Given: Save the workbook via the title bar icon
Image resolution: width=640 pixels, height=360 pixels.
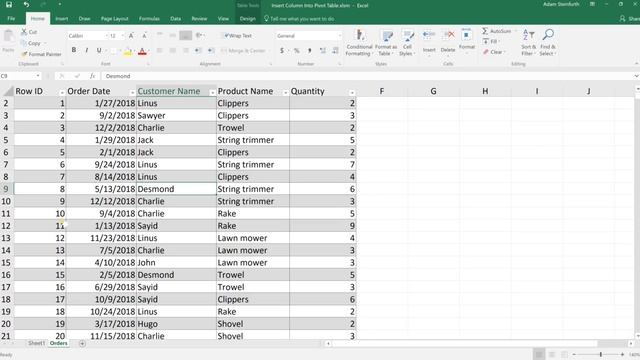Looking at the screenshot, I should [x=9, y=5].
